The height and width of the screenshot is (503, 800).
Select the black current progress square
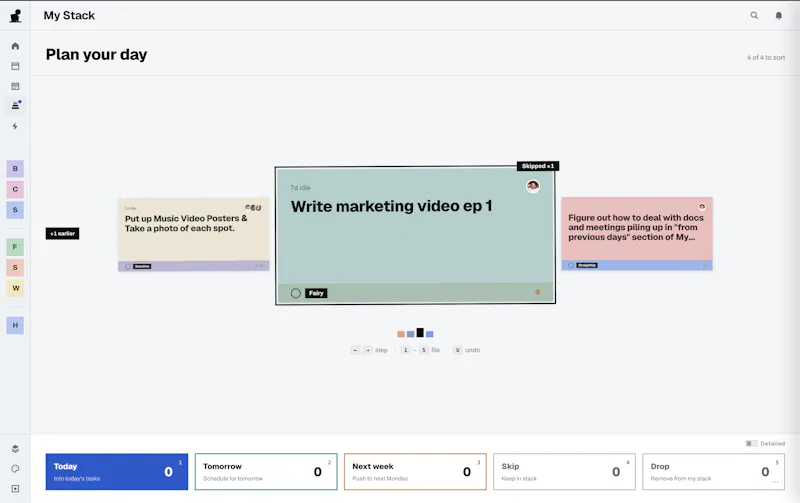420,333
